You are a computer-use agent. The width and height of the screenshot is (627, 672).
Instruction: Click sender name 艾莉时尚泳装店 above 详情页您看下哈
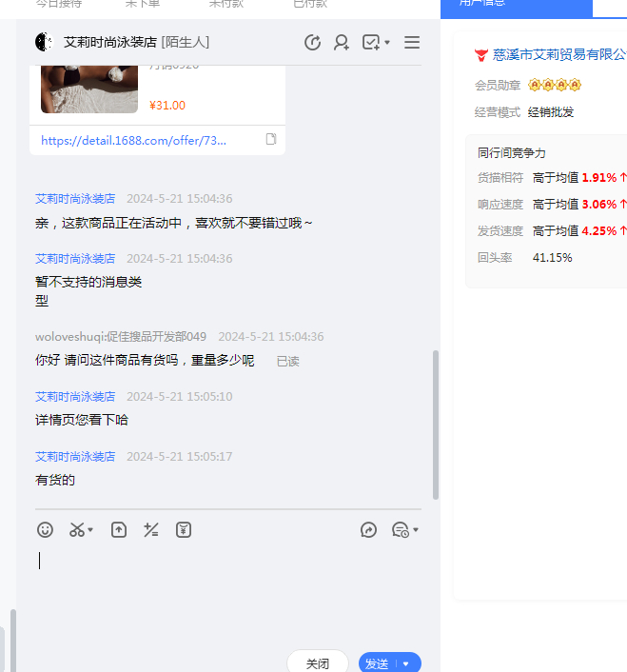tap(75, 396)
